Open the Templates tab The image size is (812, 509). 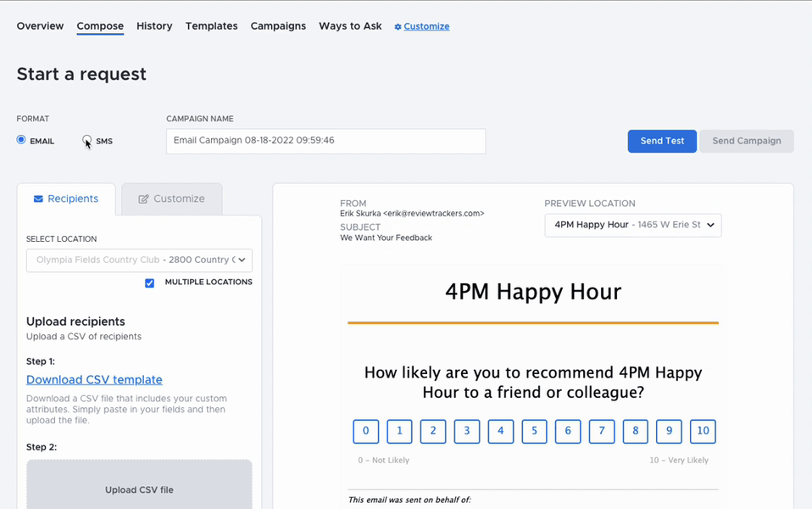click(x=211, y=26)
